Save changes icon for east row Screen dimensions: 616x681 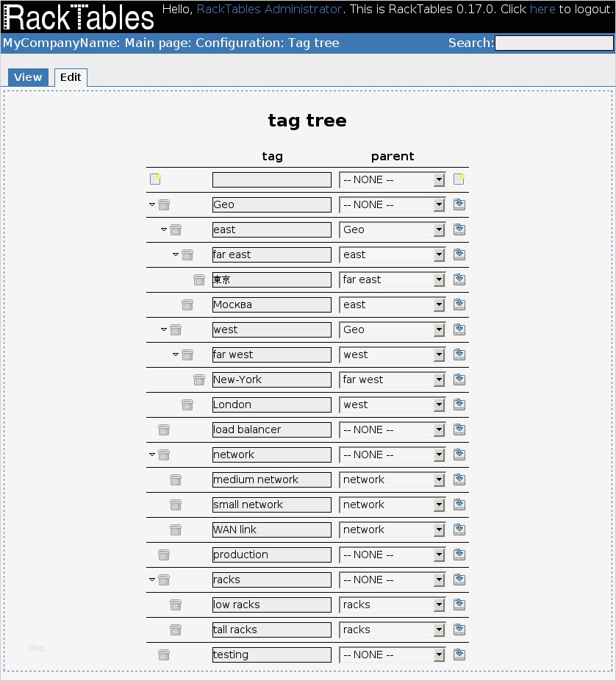[x=459, y=229]
